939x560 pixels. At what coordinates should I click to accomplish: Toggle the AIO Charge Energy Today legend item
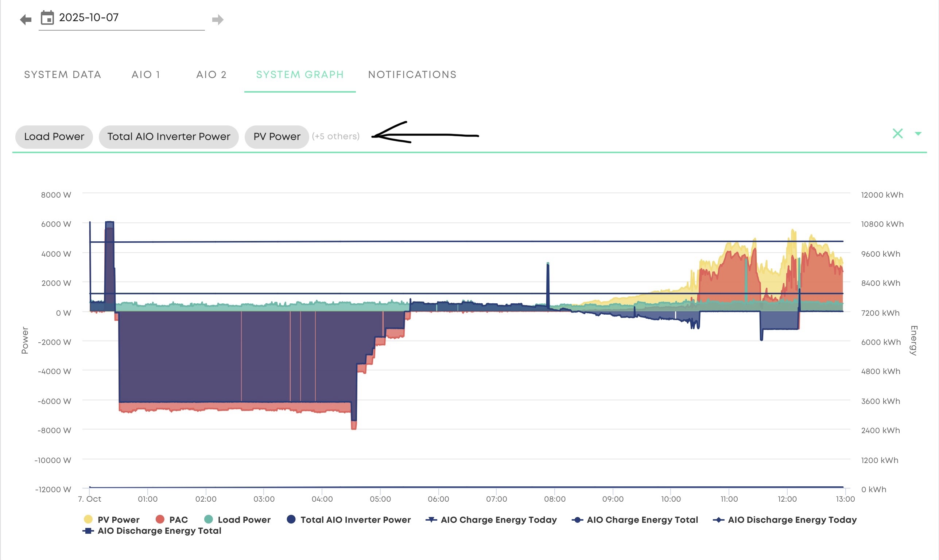click(x=498, y=520)
